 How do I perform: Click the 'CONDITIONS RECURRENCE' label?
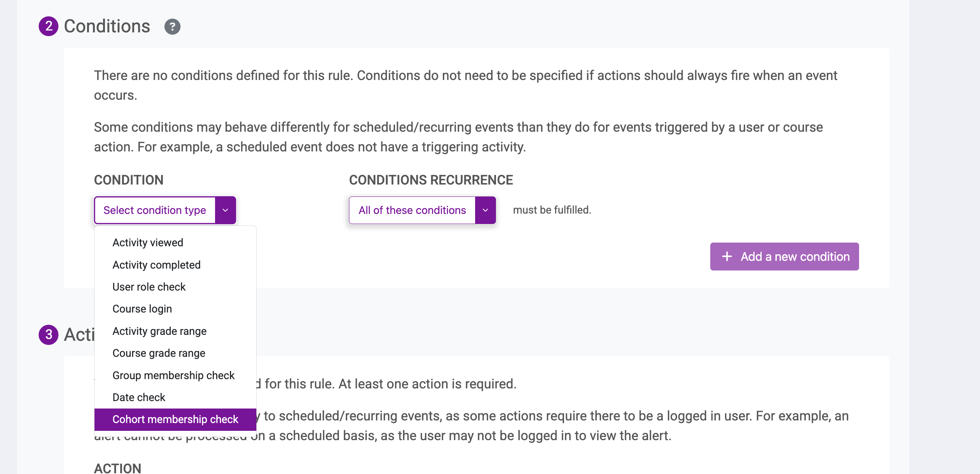(x=430, y=180)
